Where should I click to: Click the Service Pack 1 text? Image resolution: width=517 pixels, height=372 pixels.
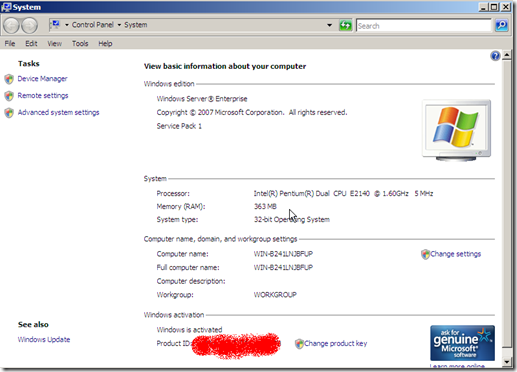tap(179, 126)
